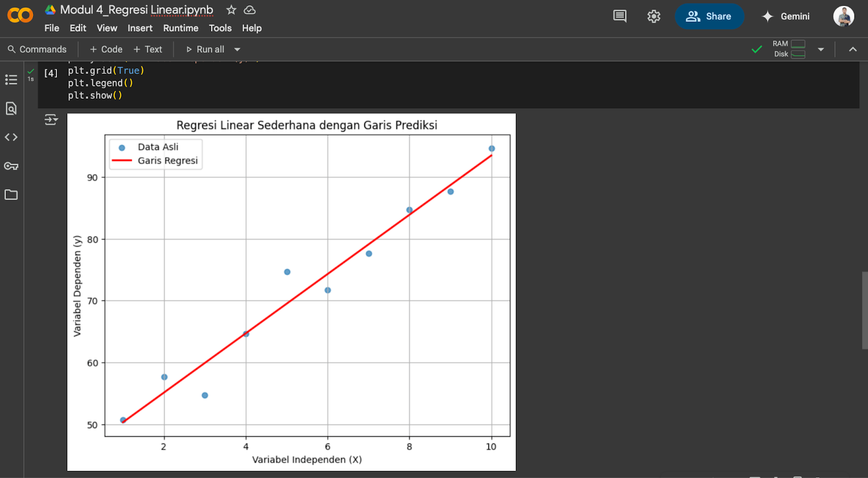Open the Insert menu
The width and height of the screenshot is (868, 478).
tap(140, 28)
